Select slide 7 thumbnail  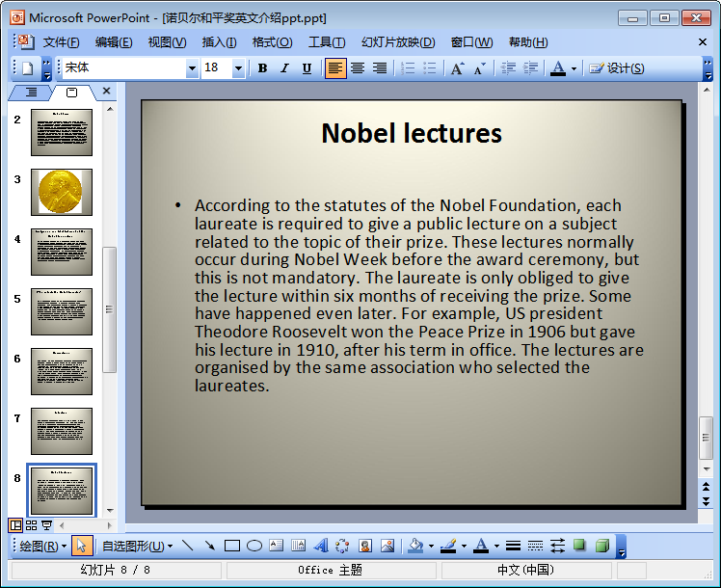(x=62, y=431)
